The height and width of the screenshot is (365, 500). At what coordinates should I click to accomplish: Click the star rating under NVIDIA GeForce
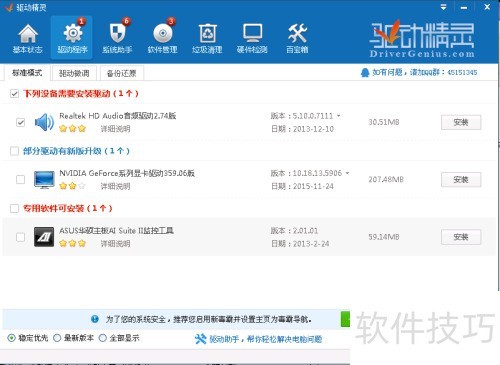[73, 186]
